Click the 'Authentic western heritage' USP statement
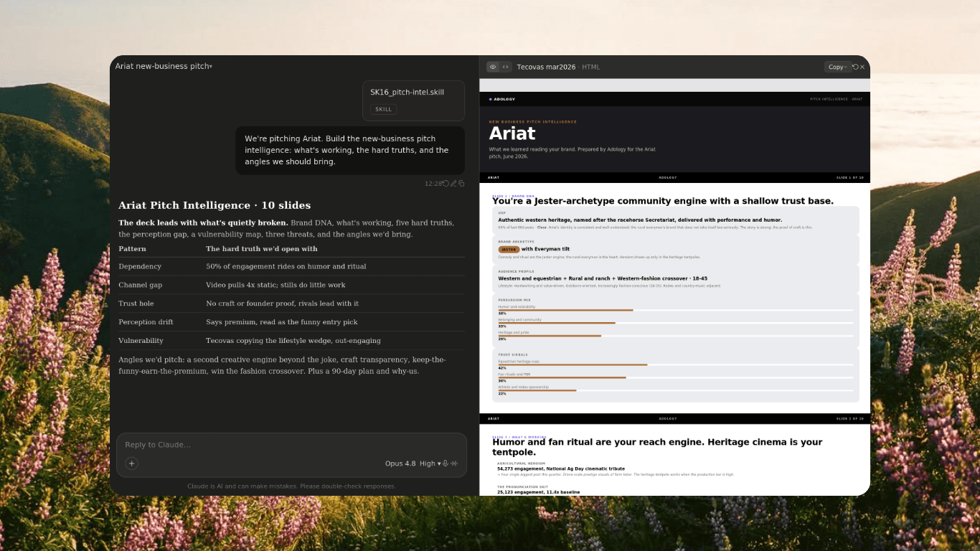Image resolution: width=980 pixels, height=551 pixels. click(x=640, y=220)
